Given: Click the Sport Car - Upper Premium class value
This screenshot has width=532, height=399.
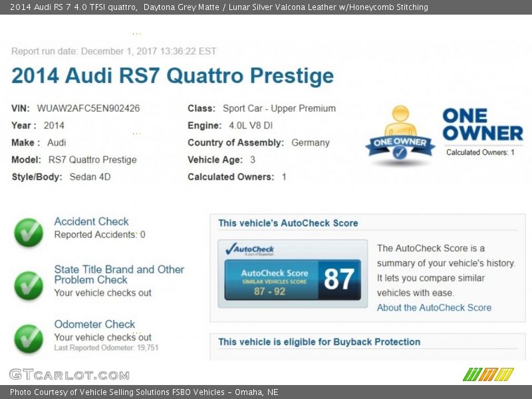Looking at the screenshot, I should [x=279, y=108].
